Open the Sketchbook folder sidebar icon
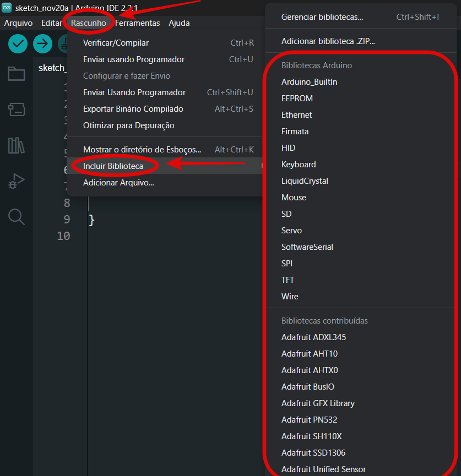Viewport: 461px width, 476px height. tap(17, 74)
